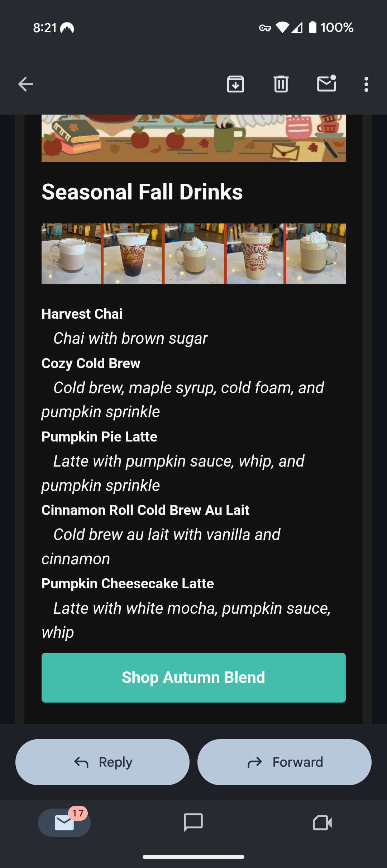Open the Pumpkin Pie Latte photo
Viewport: 387px width, 868px height.
tap(194, 254)
